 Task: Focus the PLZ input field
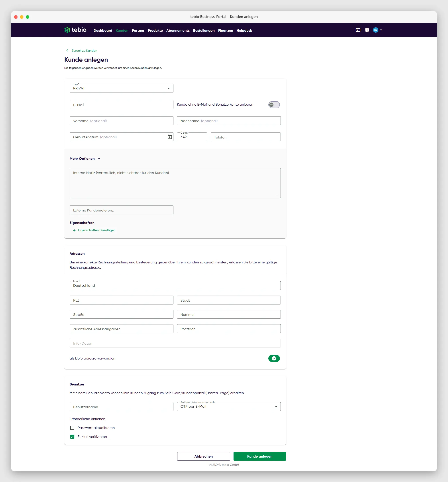point(121,300)
